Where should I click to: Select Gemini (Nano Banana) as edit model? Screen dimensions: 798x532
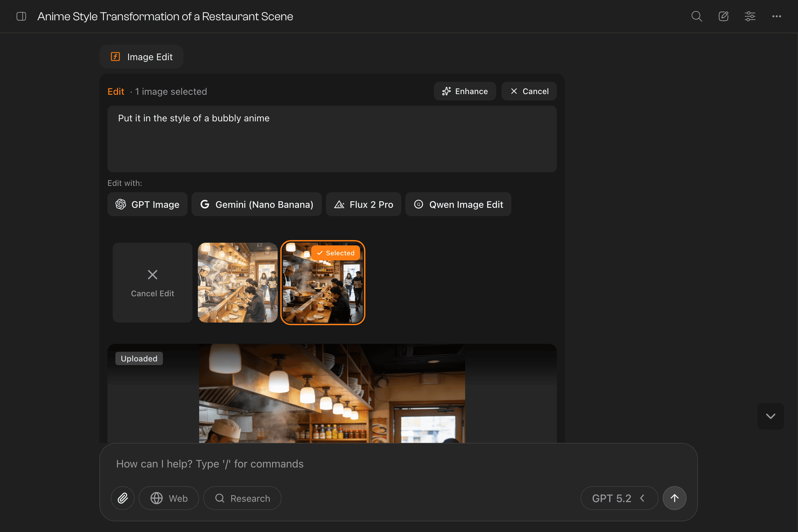coord(256,204)
